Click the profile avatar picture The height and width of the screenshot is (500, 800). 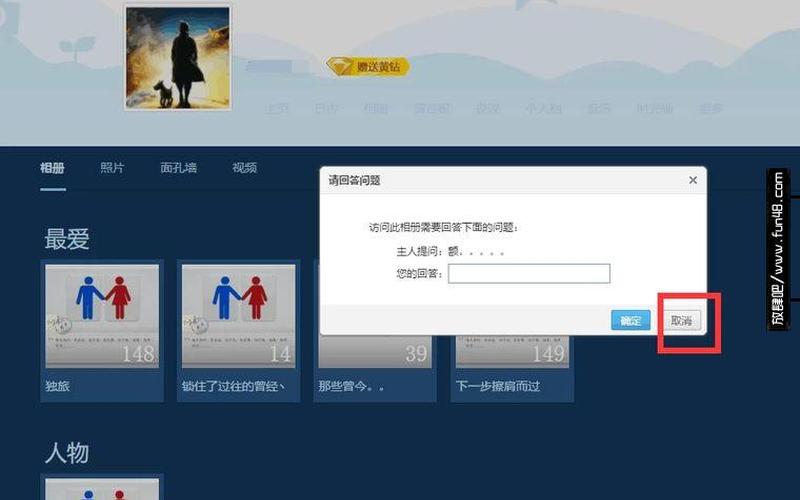click(178, 58)
